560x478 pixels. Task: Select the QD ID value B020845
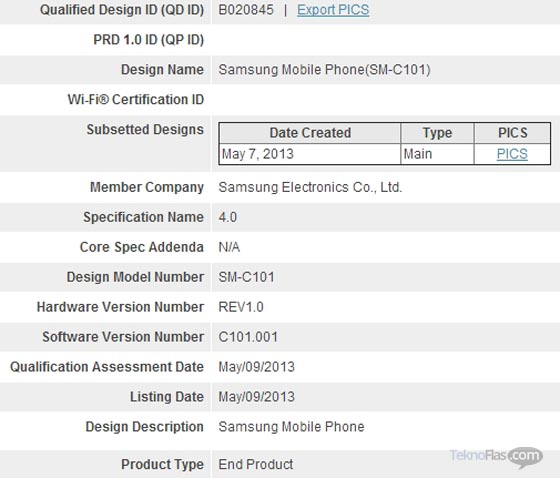(x=246, y=10)
